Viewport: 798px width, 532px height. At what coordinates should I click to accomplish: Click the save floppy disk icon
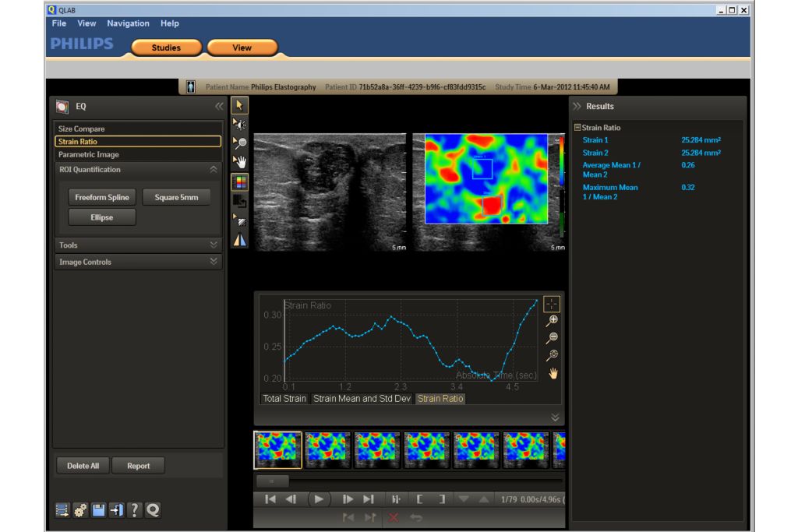tap(98, 510)
